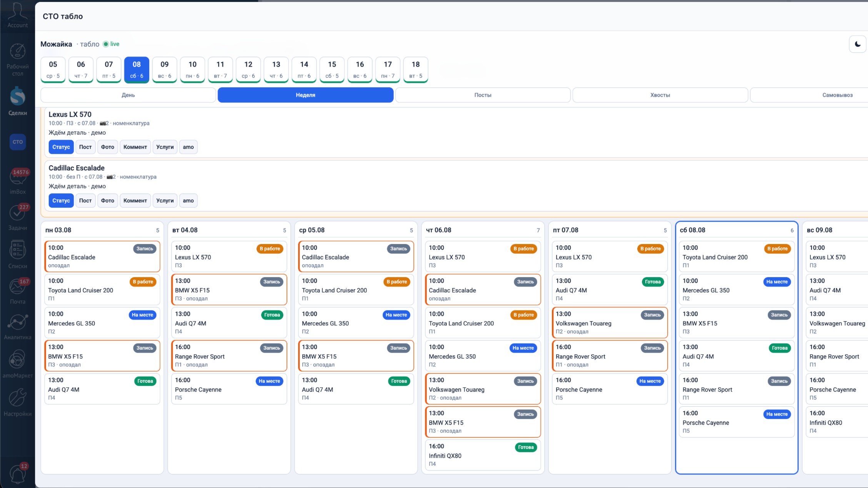Select date 12 ср in the date strip

point(248,70)
